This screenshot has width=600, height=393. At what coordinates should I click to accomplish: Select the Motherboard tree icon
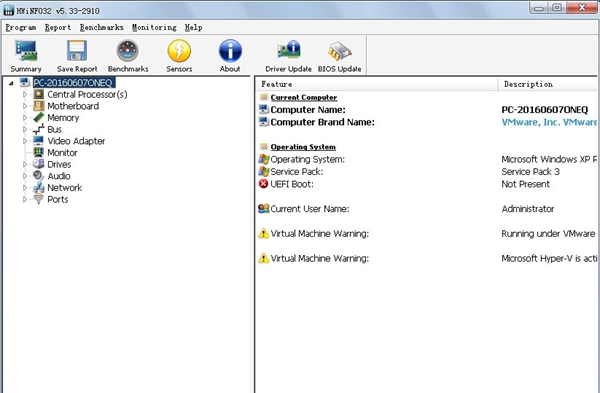click(x=39, y=106)
